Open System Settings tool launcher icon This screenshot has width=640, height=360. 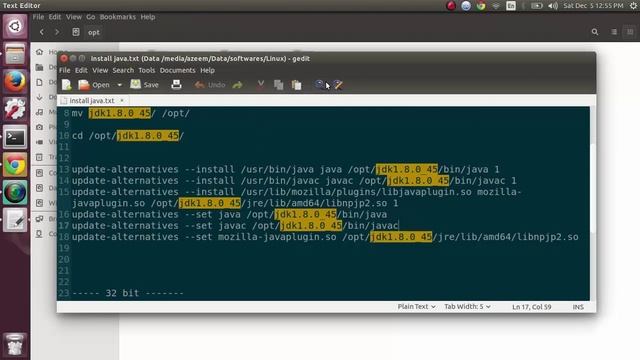coord(15,109)
